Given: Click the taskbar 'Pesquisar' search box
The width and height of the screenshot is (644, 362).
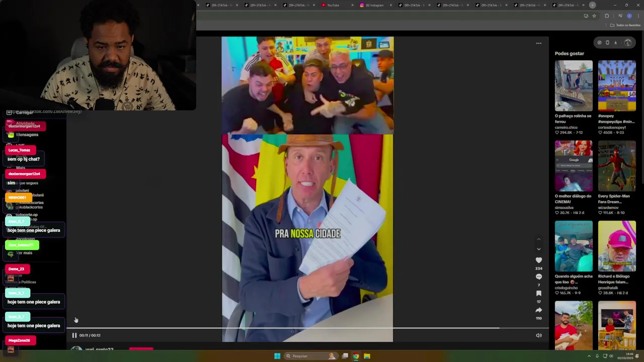Looking at the screenshot, I should [x=310, y=356].
